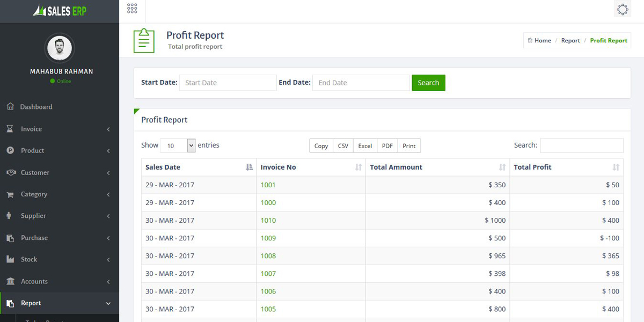Expand the Stock menu chevron
The width and height of the screenshot is (644, 322).
click(x=108, y=260)
